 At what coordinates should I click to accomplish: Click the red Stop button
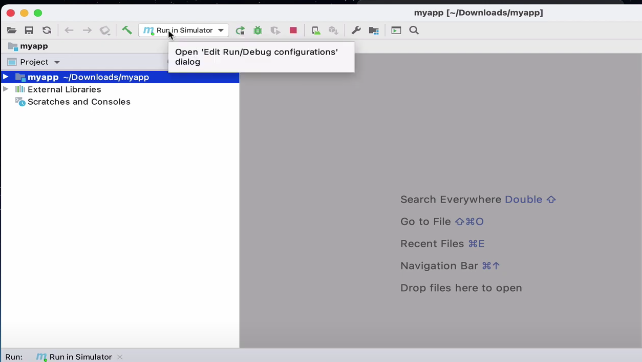(x=293, y=30)
